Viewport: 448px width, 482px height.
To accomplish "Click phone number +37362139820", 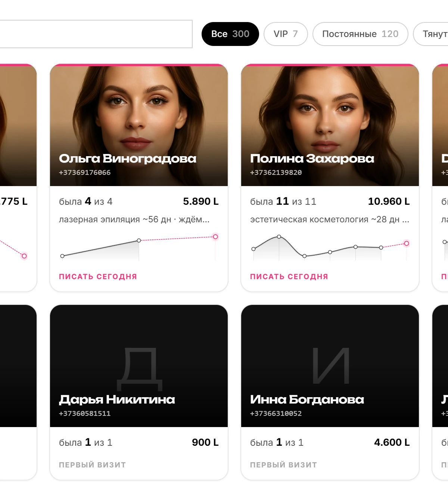I will coord(276,173).
